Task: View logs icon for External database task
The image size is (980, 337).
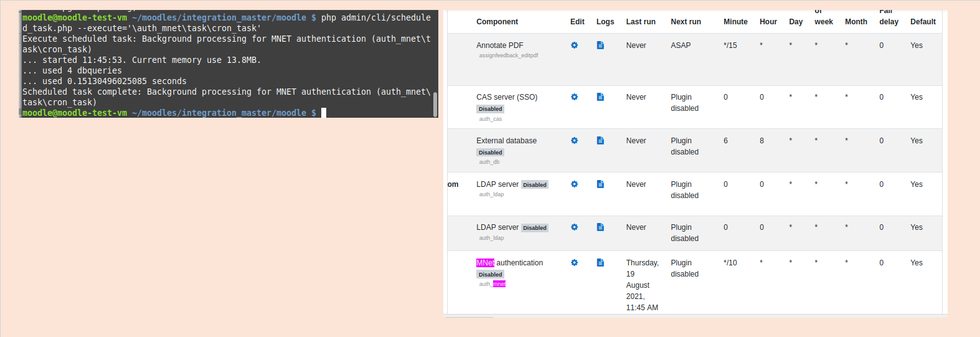Action: (x=600, y=141)
